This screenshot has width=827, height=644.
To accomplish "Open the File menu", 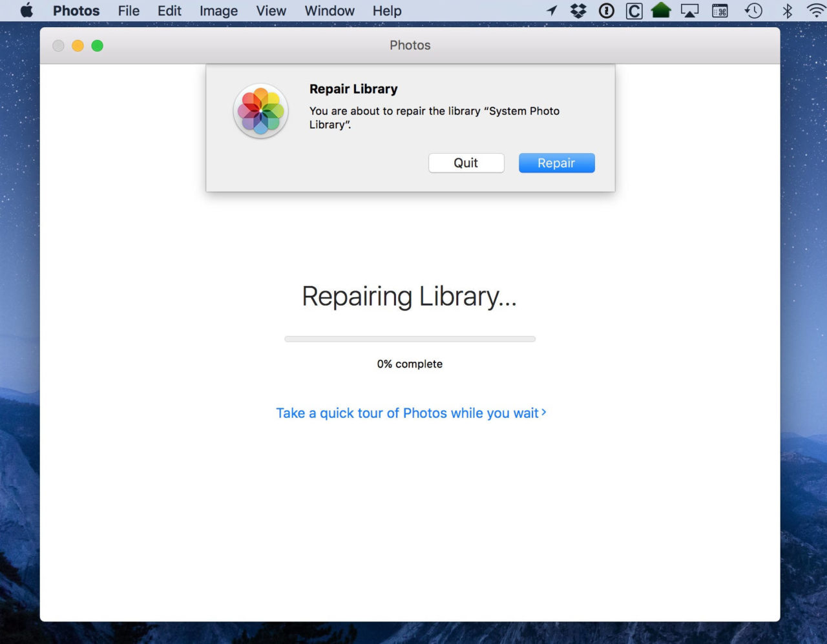I will tap(129, 11).
